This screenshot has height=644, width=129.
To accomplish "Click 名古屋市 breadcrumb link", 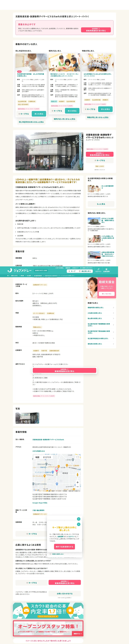I will click(29, 276).
